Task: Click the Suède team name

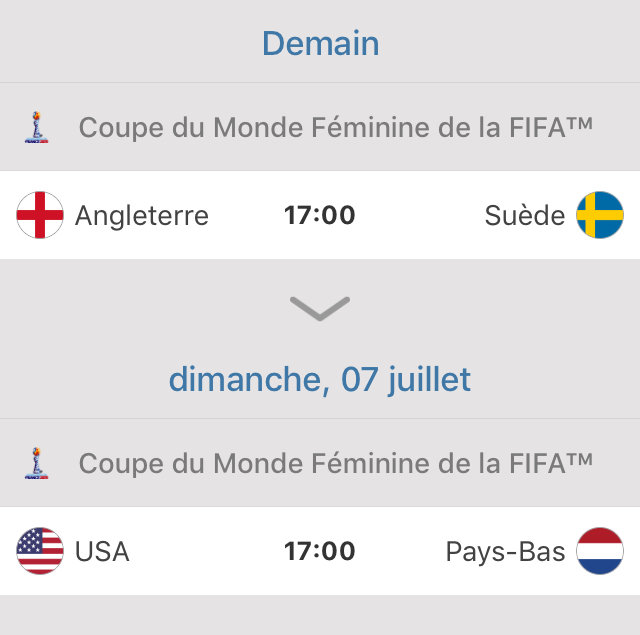Action: (x=525, y=215)
